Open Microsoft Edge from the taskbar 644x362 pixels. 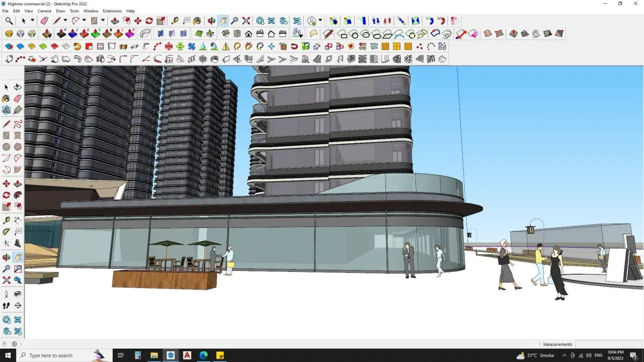[203, 355]
